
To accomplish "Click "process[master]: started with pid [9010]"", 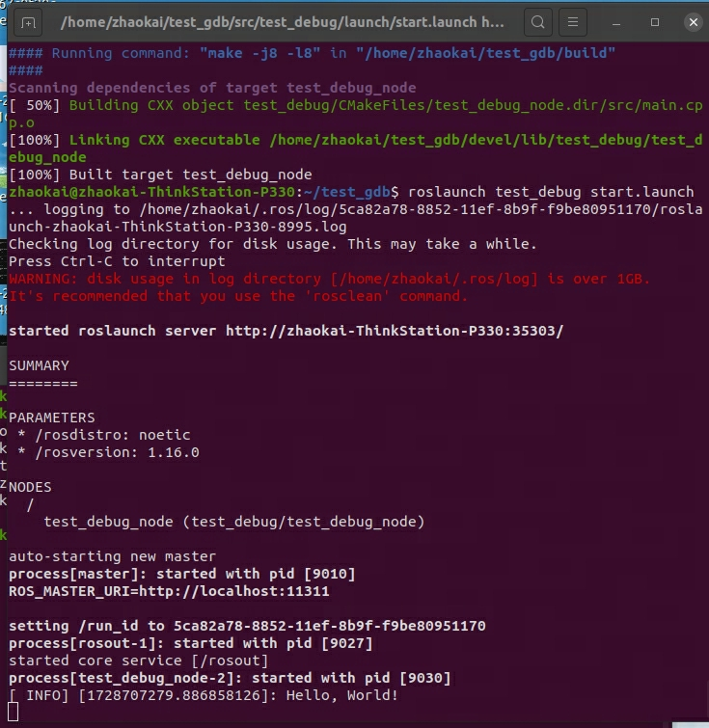I will [x=182, y=574].
